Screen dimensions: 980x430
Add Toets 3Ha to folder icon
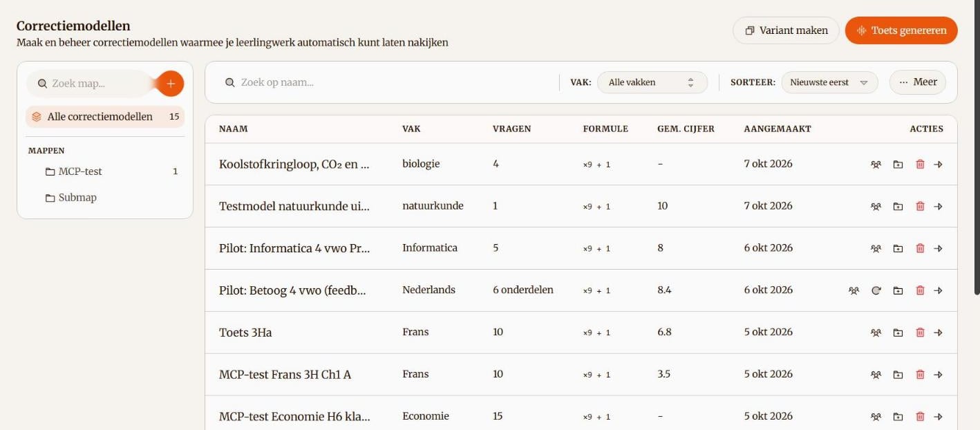(x=898, y=333)
